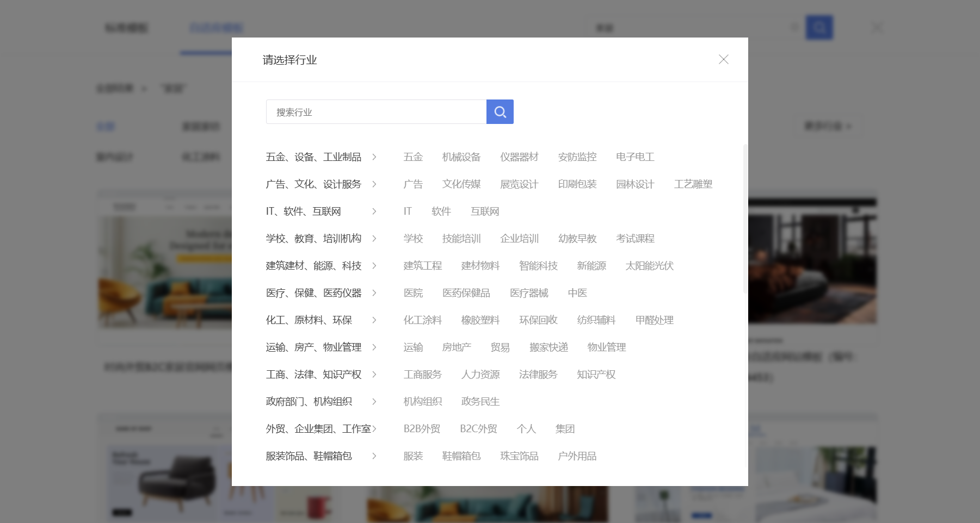Close the 请选择行业 industry picker dialog
980x523 pixels.
(723, 60)
